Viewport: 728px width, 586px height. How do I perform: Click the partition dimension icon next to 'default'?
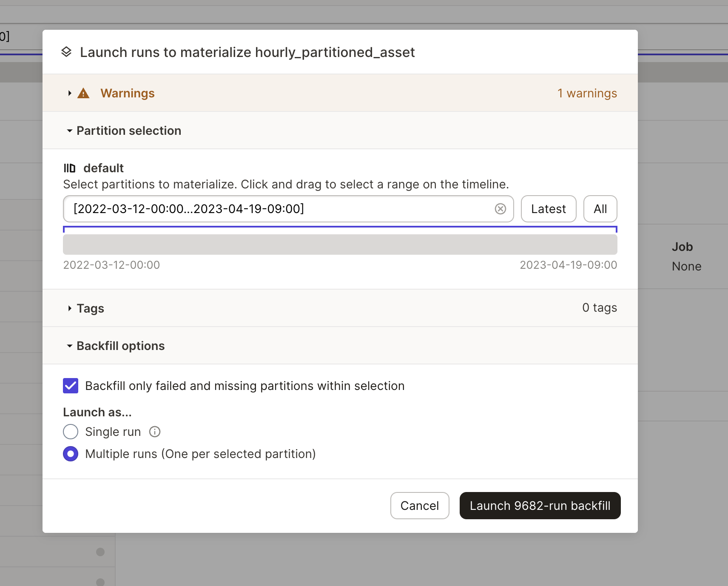(70, 168)
